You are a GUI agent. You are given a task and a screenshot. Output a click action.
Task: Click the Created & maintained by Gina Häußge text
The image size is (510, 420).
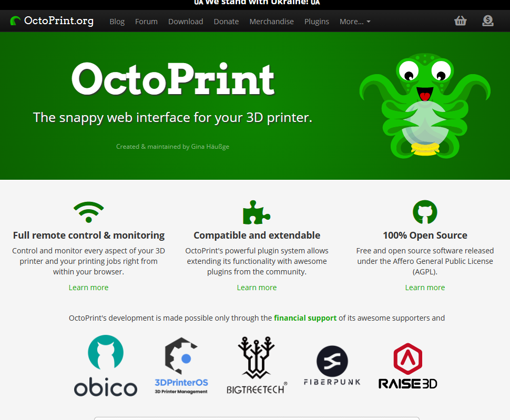(x=172, y=147)
